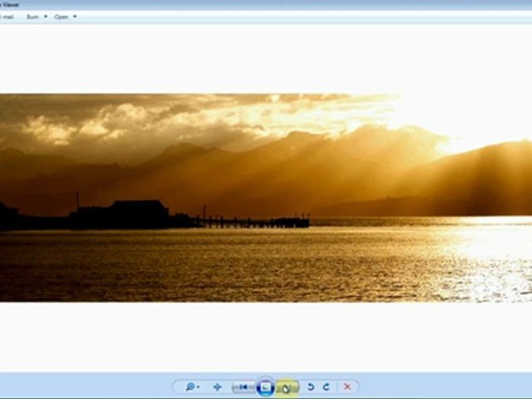
Task: Delete the photo with red X
Action: [347, 387]
